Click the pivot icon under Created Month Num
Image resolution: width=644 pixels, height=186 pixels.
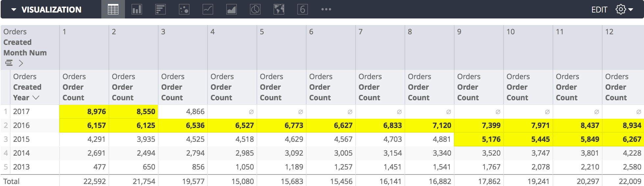pos(9,63)
